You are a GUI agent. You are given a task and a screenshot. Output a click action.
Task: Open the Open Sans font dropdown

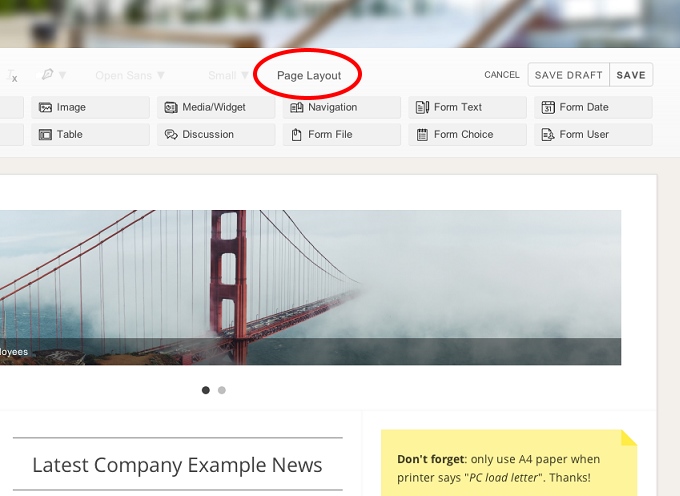[x=130, y=76]
